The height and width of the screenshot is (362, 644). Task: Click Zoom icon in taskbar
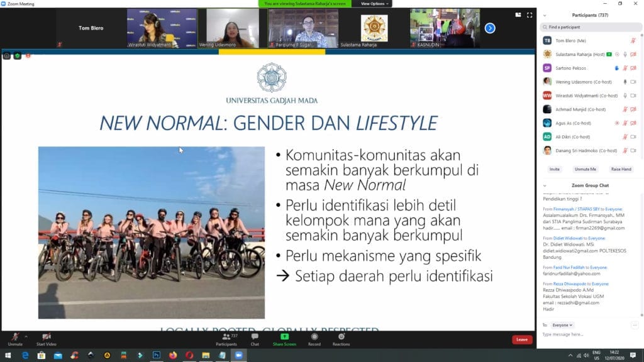click(x=238, y=355)
